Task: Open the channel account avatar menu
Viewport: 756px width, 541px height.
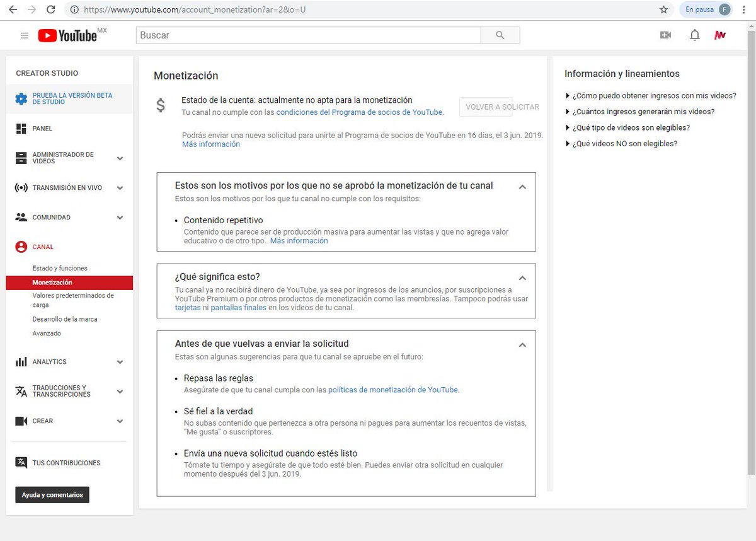Action: tap(720, 35)
